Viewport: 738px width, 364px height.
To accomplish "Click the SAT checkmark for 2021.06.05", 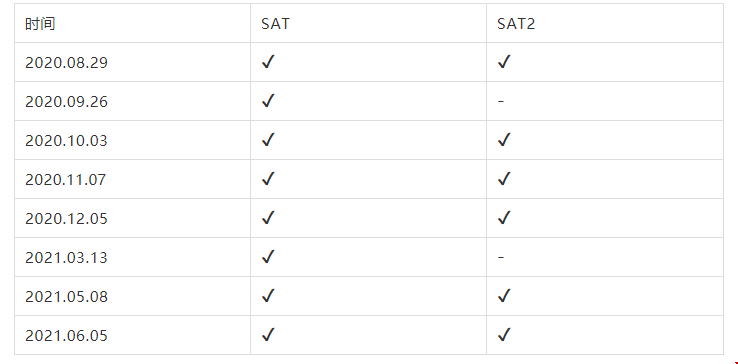I will point(268,336).
